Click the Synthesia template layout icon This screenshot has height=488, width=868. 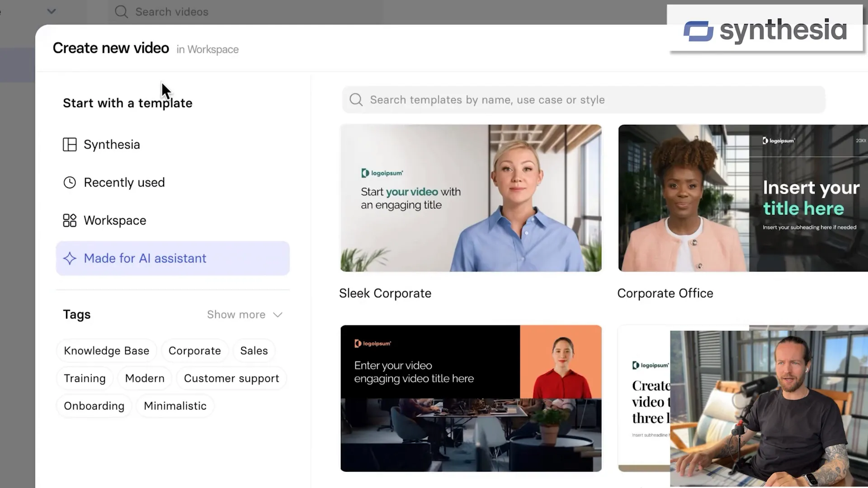[70, 145]
